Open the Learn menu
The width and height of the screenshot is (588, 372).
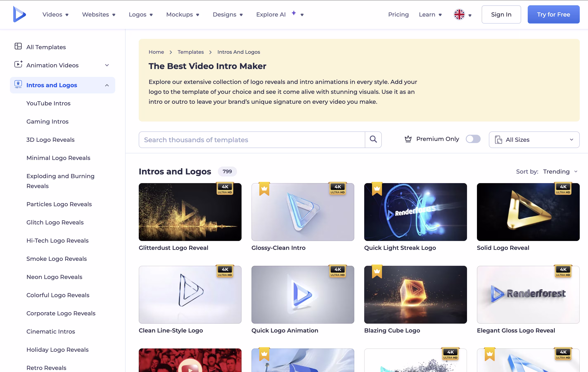(430, 15)
